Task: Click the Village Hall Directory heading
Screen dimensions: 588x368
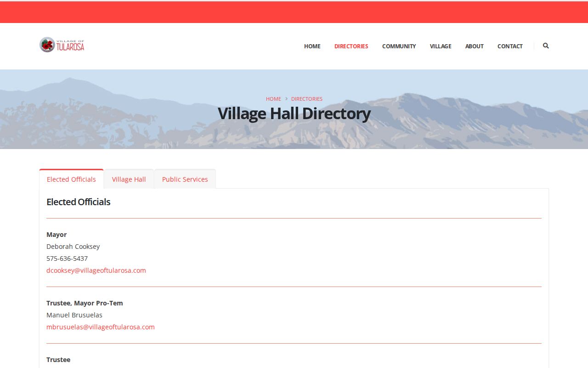Action: (x=294, y=113)
